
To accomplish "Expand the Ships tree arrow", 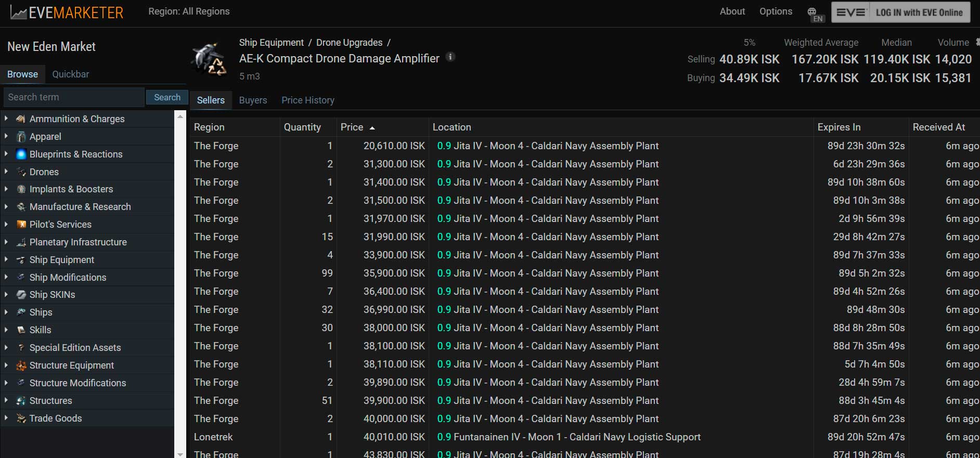I will (6, 312).
